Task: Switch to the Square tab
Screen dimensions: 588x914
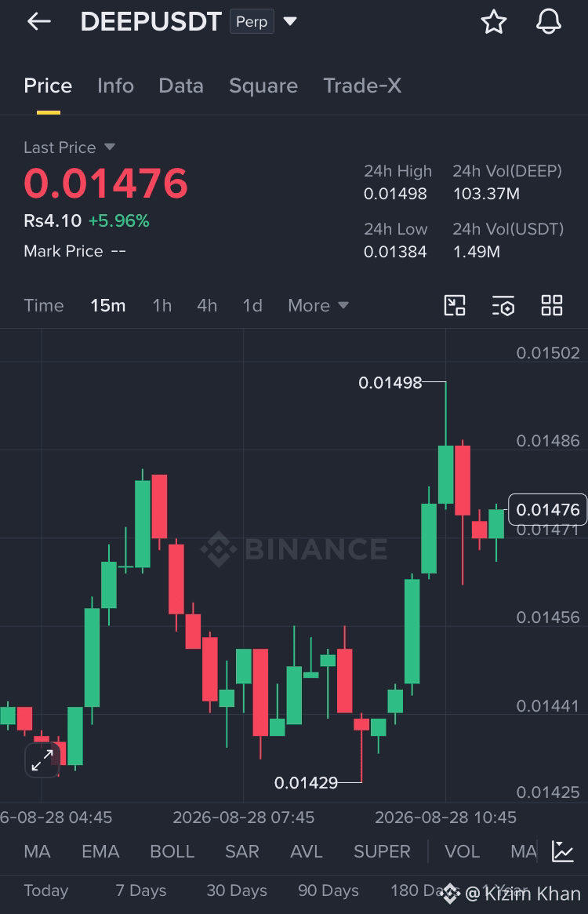Action: click(263, 86)
